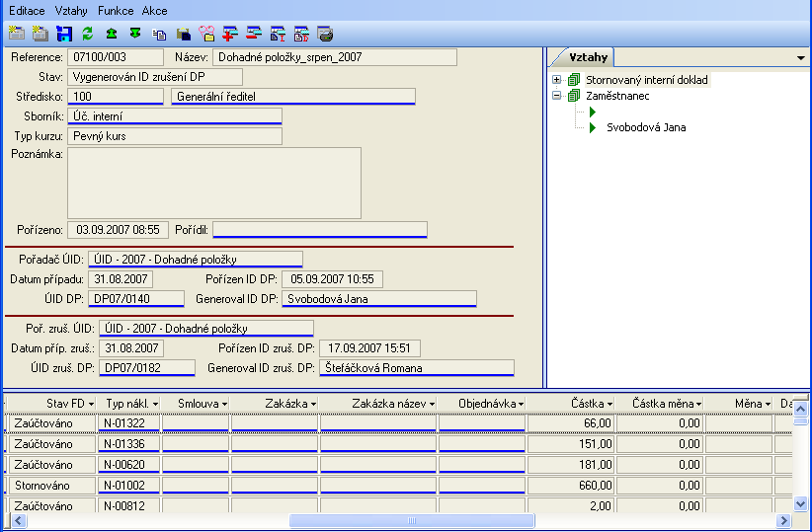Refresh data with the green arrows icon
This screenshot has width=812, height=532.
pyautogui.click(x=88, y=34)
